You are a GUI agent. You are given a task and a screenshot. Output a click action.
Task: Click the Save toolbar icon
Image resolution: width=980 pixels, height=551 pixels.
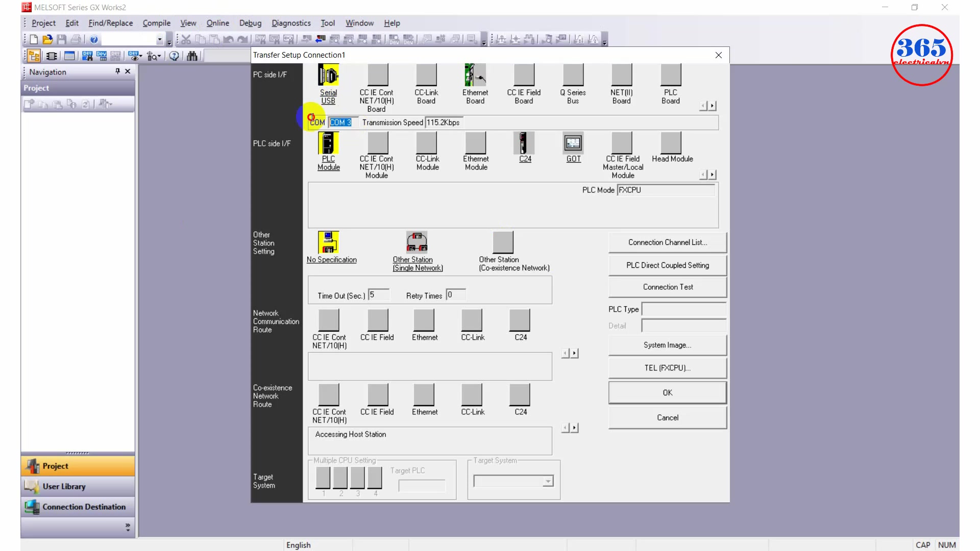click(x=62, y=39)
